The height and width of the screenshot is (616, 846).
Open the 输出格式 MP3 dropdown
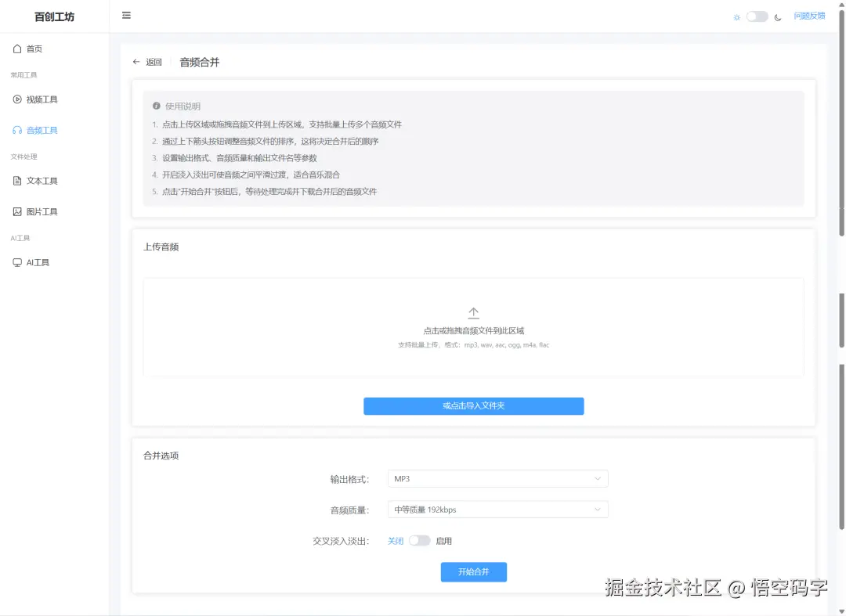click(x=497, y=478)
